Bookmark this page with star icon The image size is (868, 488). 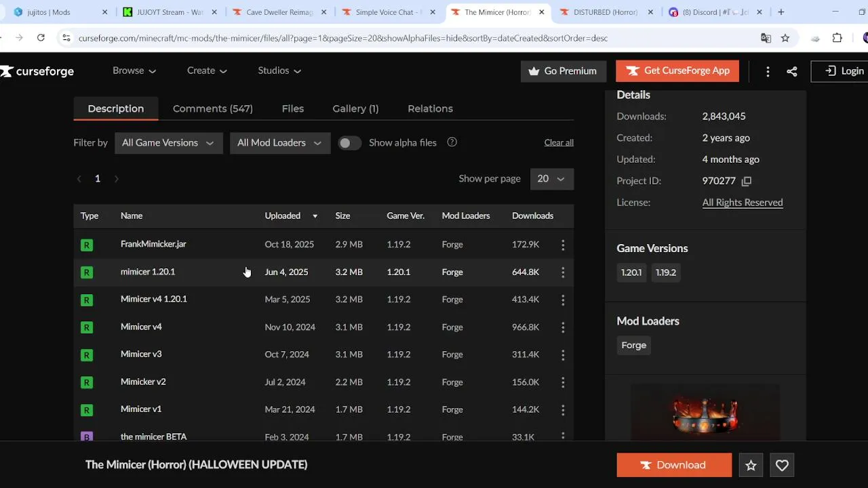(x=785, y=38)
